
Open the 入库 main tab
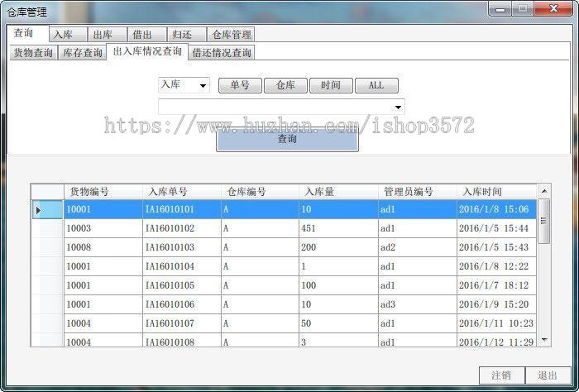coord(69,35)
